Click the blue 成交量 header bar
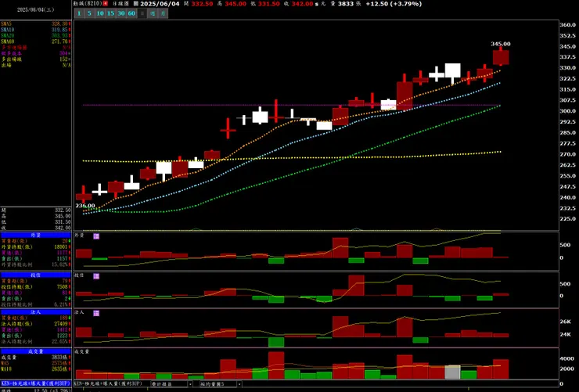Viewport: 579px width, 392px height. [35, 351]
